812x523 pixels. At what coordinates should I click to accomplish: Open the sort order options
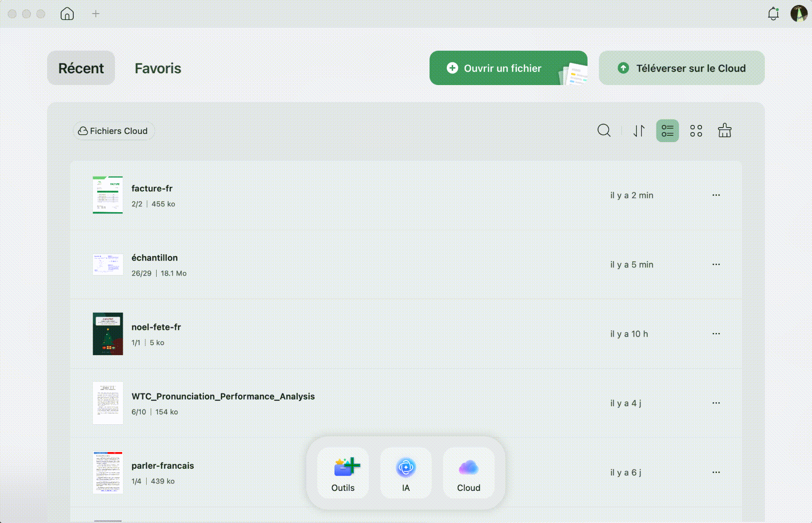pyautogui.click(x=639, y=131)
